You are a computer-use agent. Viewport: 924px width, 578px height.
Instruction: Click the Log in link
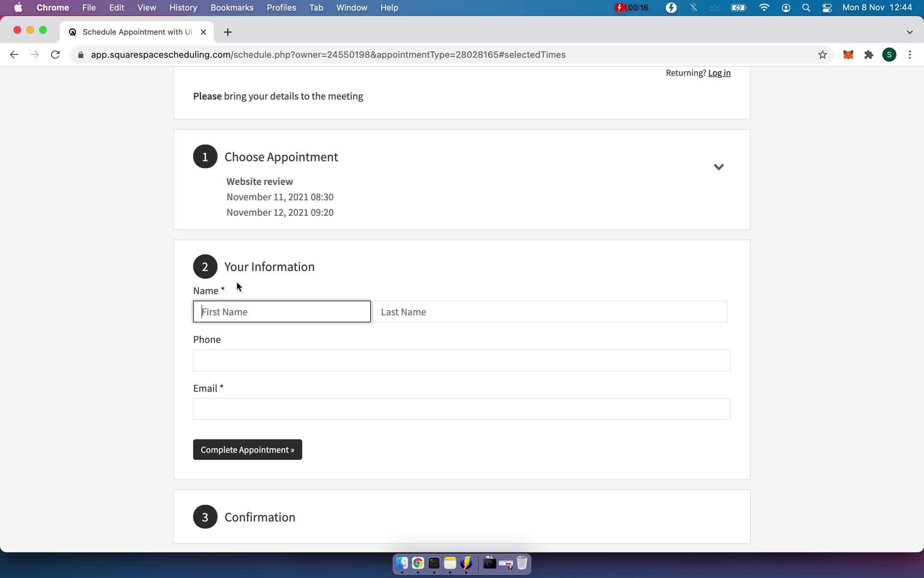(x=719, y=73)
